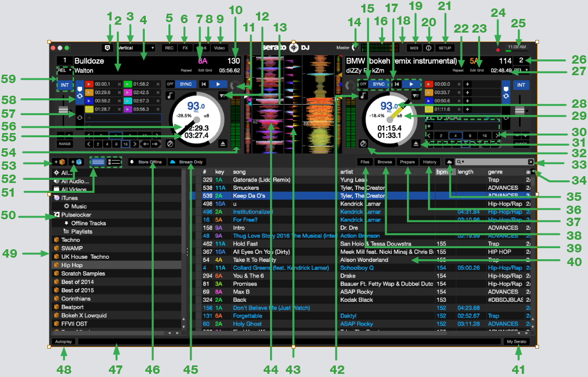Click the info icon next to SETUP

[x=428, y=48]
